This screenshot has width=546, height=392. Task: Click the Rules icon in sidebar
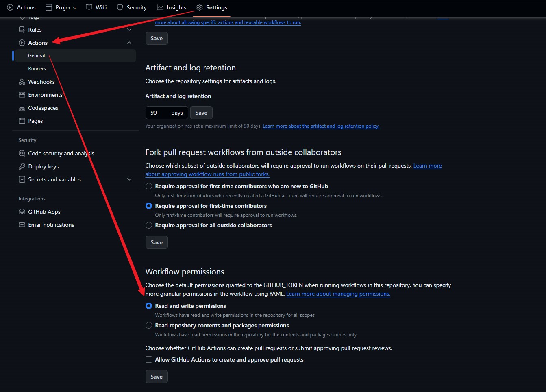coord(22,30)
